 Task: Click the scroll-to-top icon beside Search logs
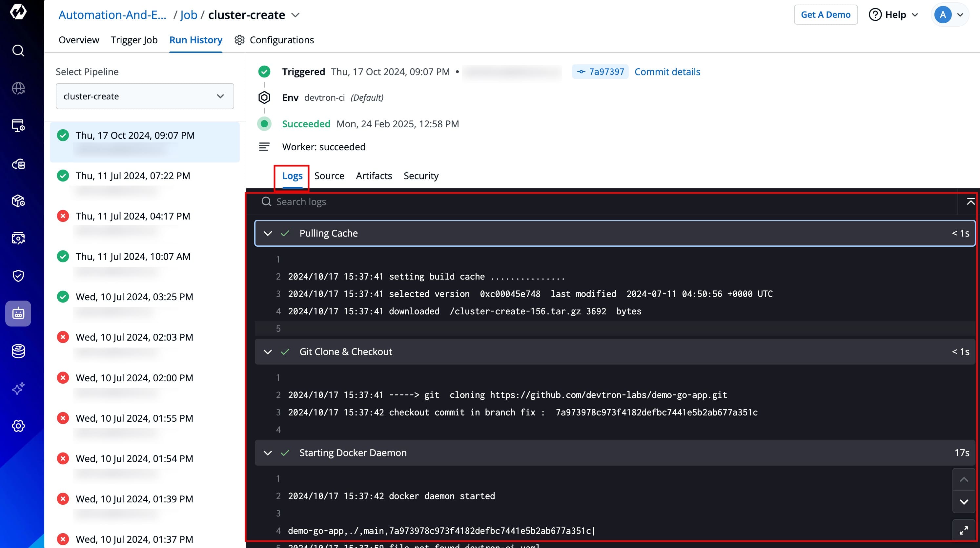click(970, 202)
